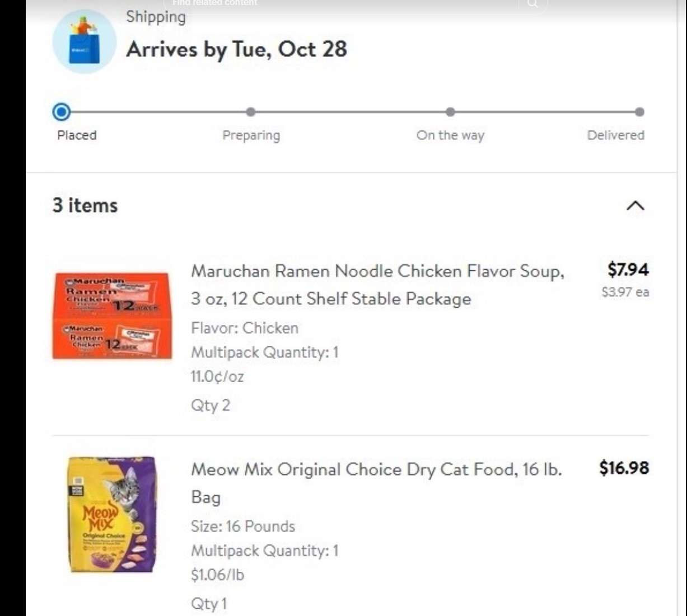The width and height of the screenshot is (687, 616).
Task: Select the Placed progress step circle
Action: 61,112
